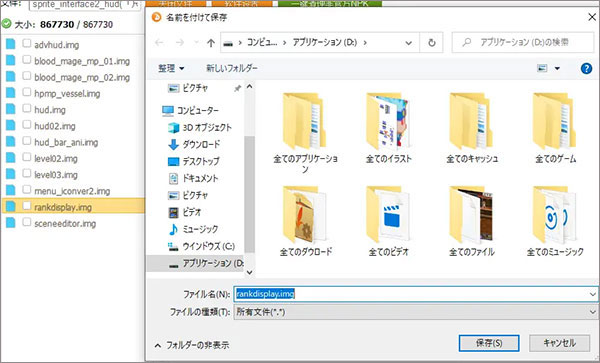Check the hud.img checkbox
This screenshot has width=600, height=363.
pos(26,108)
